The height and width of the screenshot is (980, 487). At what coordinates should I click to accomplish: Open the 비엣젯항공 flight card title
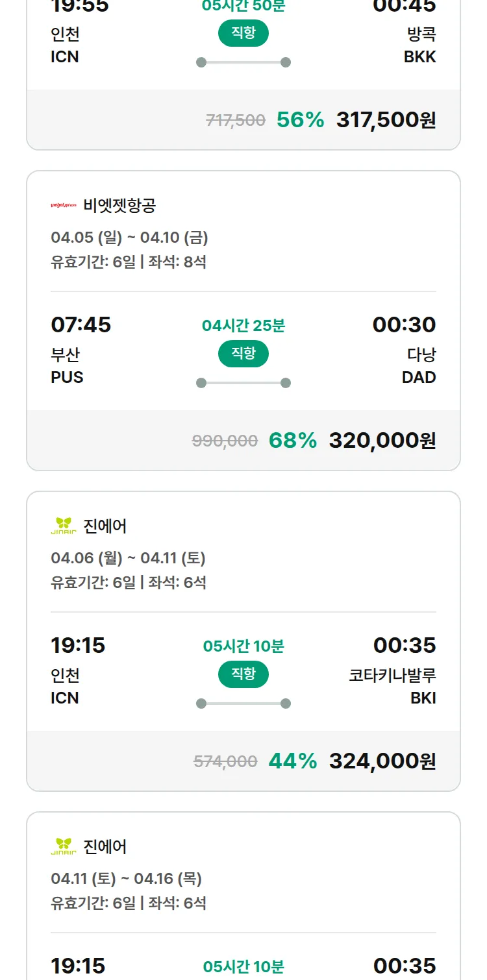click(x=119, y=206)
